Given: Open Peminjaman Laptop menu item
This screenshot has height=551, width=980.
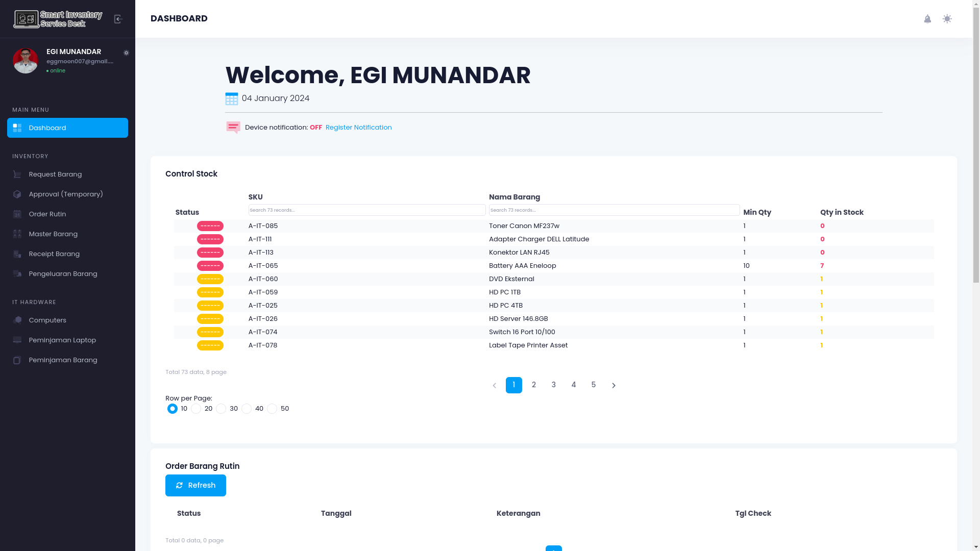Looking at the screenshot, I should (x=62, y=340).
